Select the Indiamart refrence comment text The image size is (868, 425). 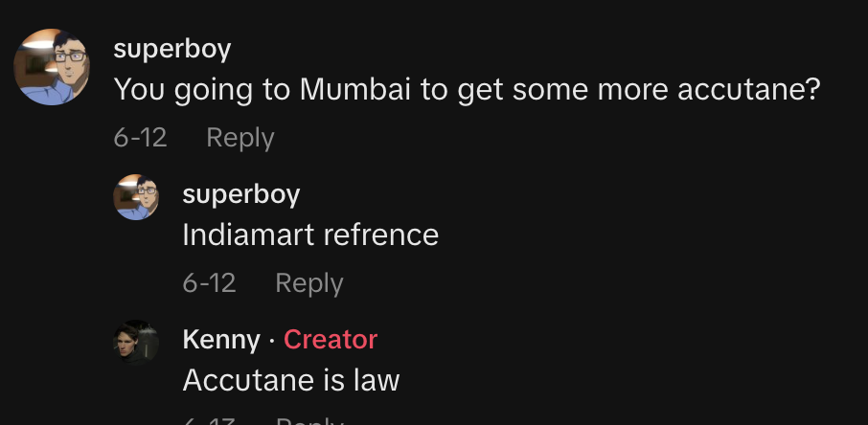point(310,235)
